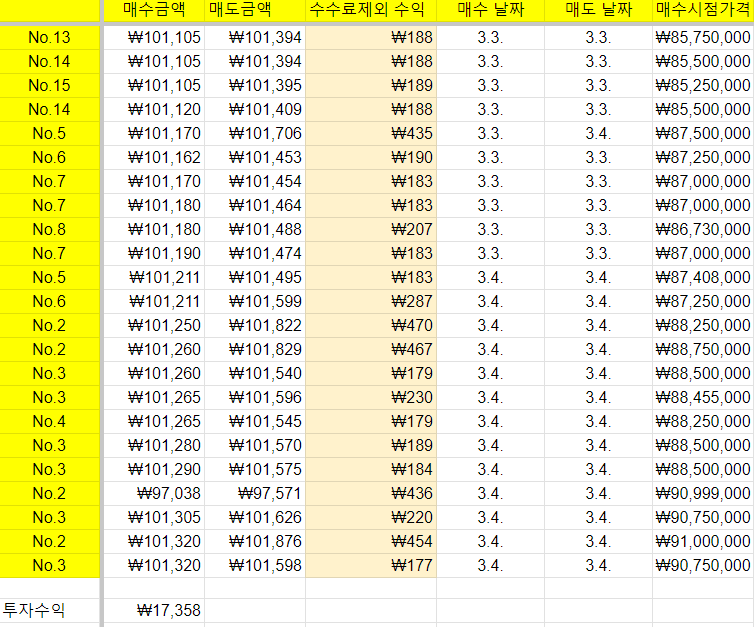The height and width of the screenshot is (627, 754).
Task: Click the 매수 날짜 header cell
Action: click(x=490, y=10)
